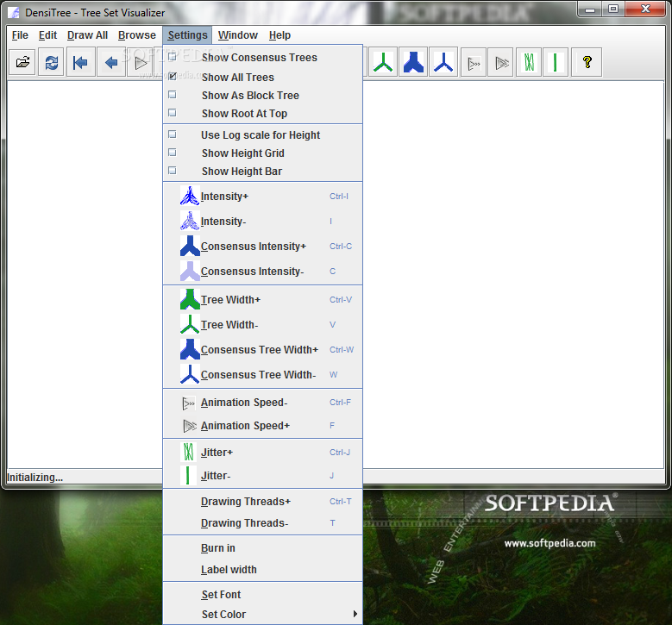The height and width of the screenshot is (625, 672).
Task: Choose Label width menu entry
Action: click(x=263, y=570)
